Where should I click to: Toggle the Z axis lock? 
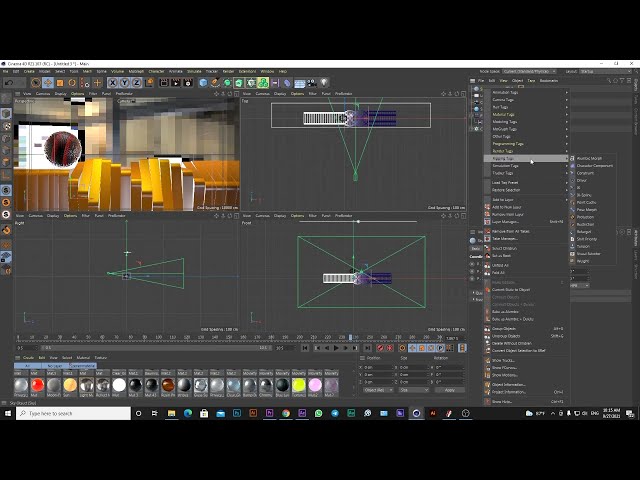(x=136, y=83)
